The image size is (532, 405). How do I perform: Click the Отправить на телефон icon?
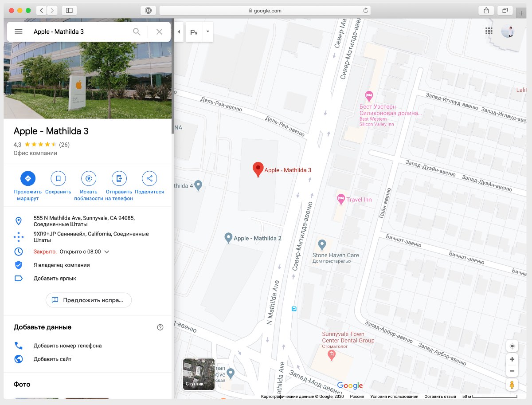119,178
